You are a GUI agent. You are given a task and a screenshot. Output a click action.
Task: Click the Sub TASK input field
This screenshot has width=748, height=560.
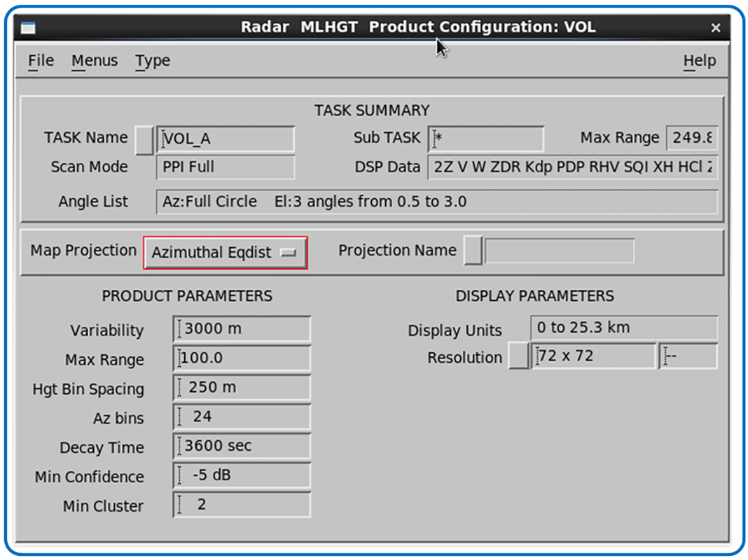[486, 139]
